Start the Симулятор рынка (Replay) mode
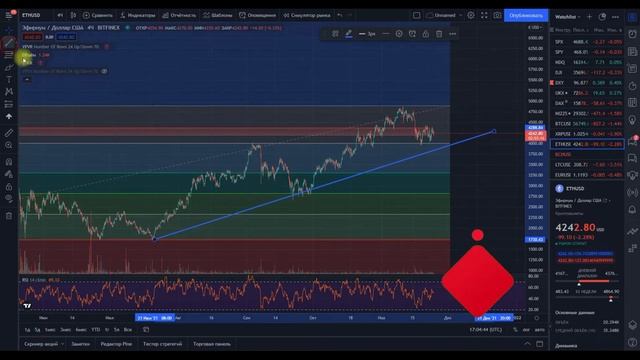 [x=307, y=15]
